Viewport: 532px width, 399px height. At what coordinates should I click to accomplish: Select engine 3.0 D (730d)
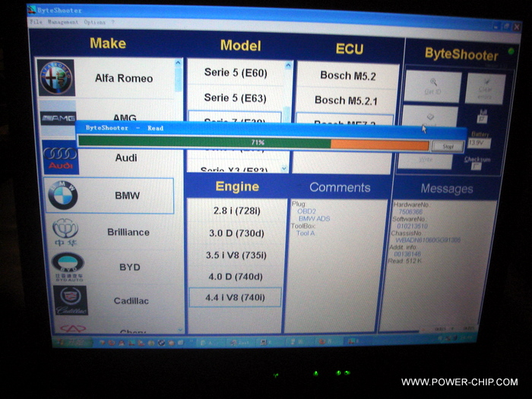(236, 233)
